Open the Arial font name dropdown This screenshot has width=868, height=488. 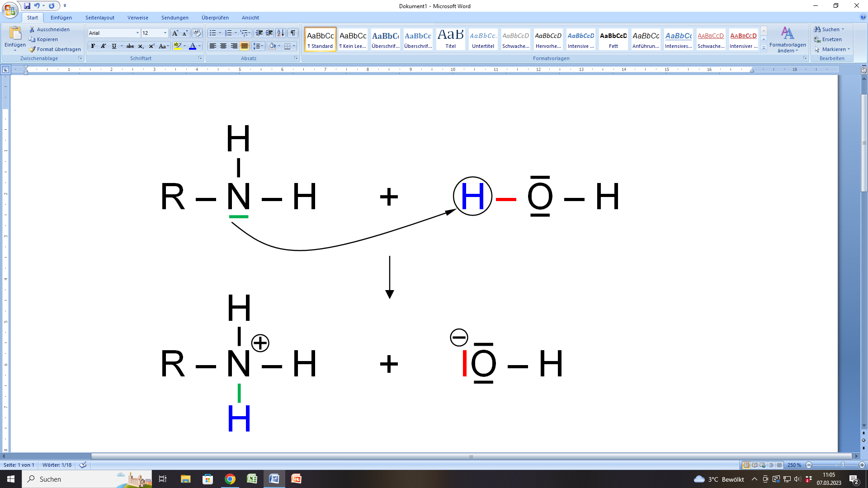click(137, 33)
